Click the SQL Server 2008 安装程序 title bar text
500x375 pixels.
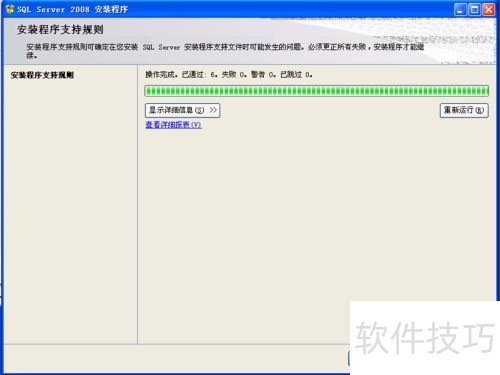tap(73, 9)
